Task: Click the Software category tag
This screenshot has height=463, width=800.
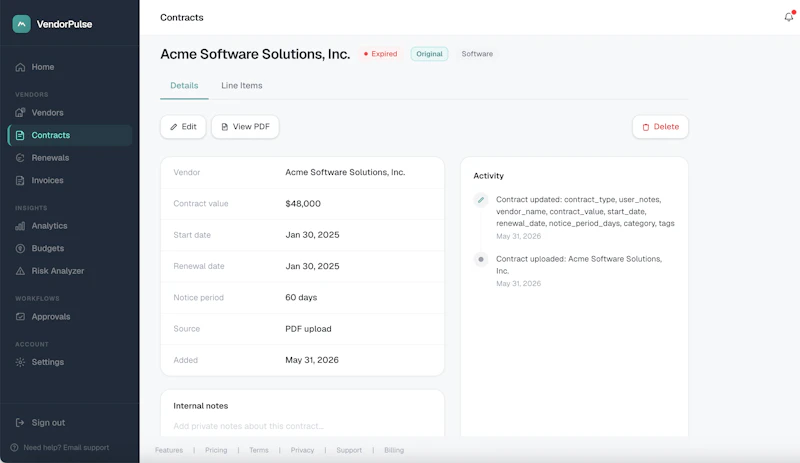Action: (x=477, y=54)
